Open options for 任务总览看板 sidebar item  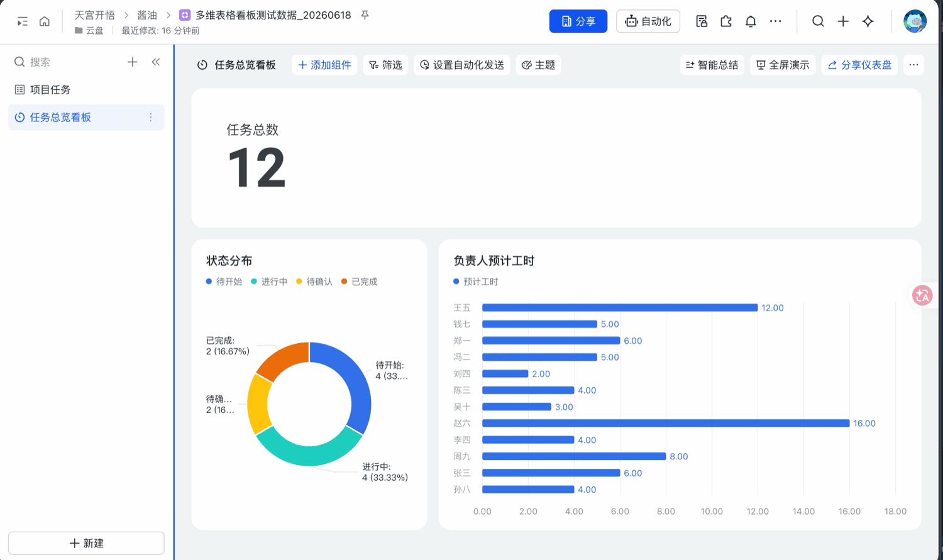[151, 118]
